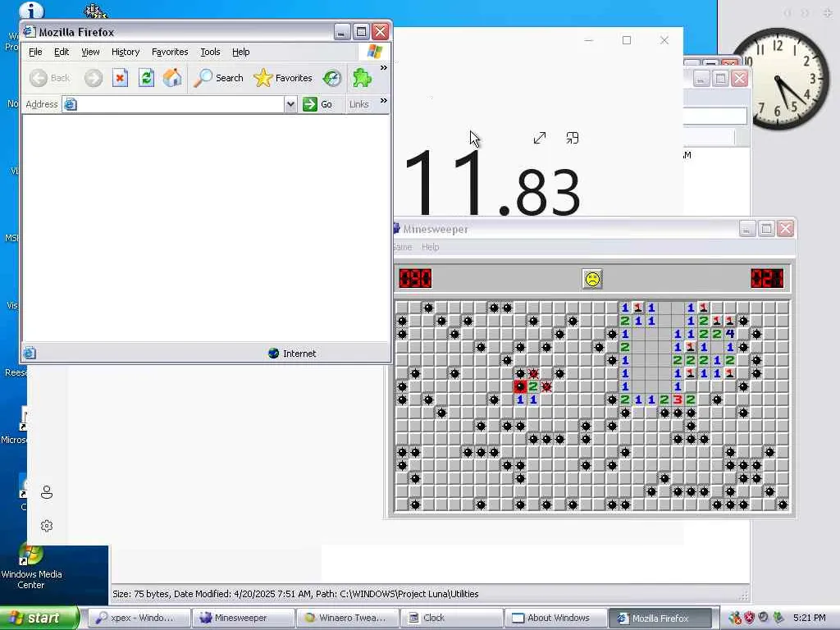This screenshot has height=630, width=840.
Task: Open the Help menu in Minesweeper
Action: pyautogui.click(x=430, y=247)
